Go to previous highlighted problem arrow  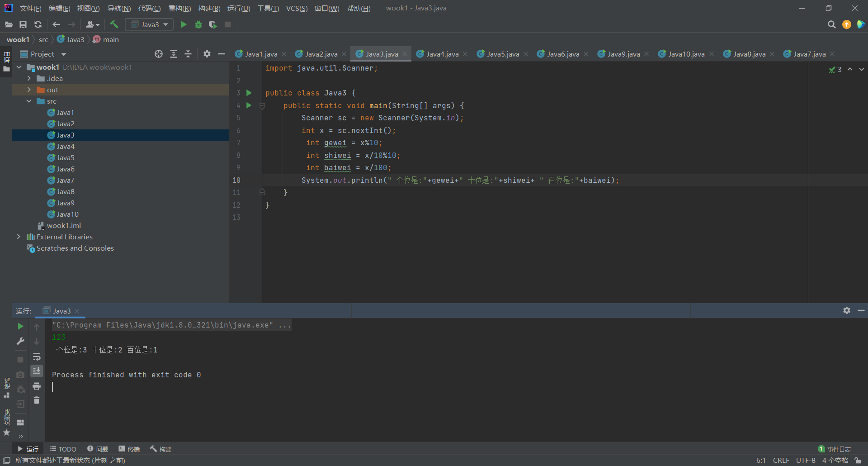pyautogui.click(x=850, y=69)
